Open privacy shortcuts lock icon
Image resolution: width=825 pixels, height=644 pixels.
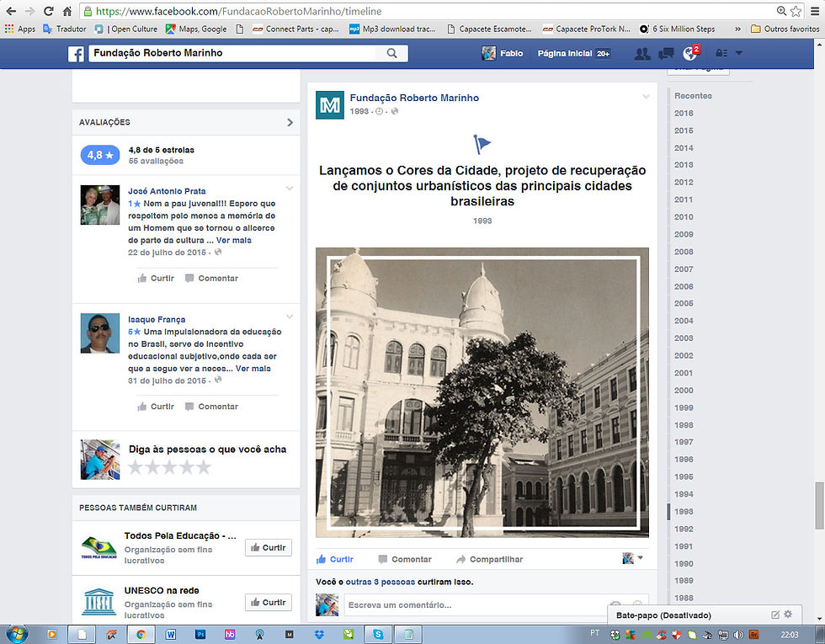tap(721, 53)
